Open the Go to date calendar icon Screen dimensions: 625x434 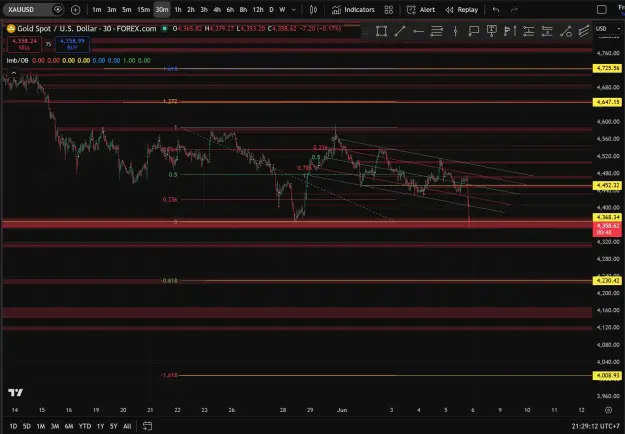point(147,426)
